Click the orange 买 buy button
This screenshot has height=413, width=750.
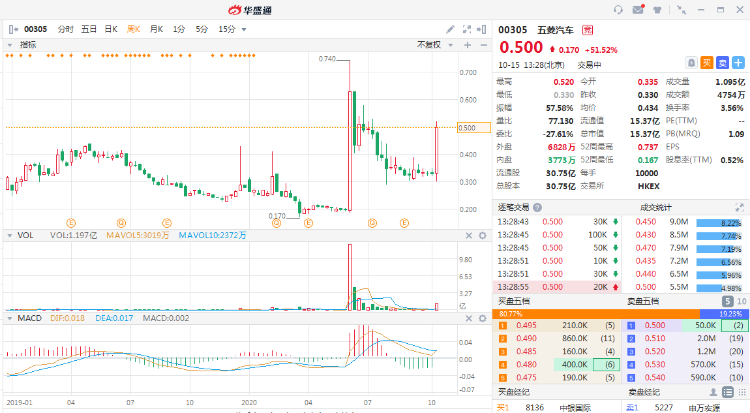point(706,63)
